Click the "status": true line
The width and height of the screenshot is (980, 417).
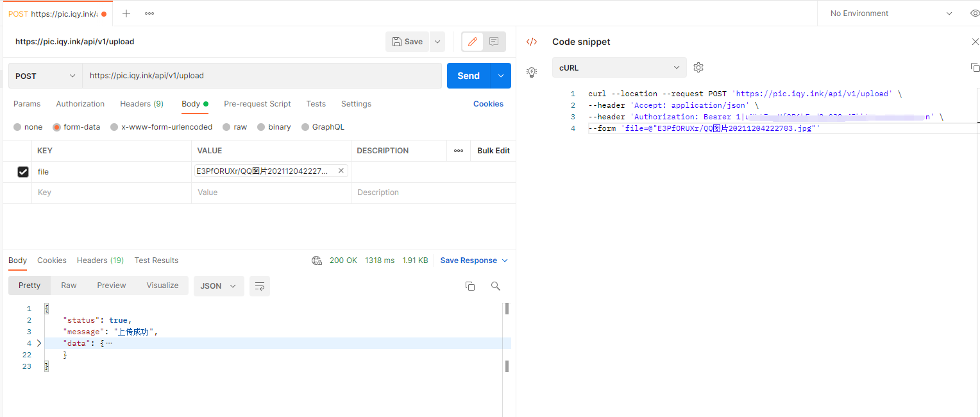click(97, 320)
